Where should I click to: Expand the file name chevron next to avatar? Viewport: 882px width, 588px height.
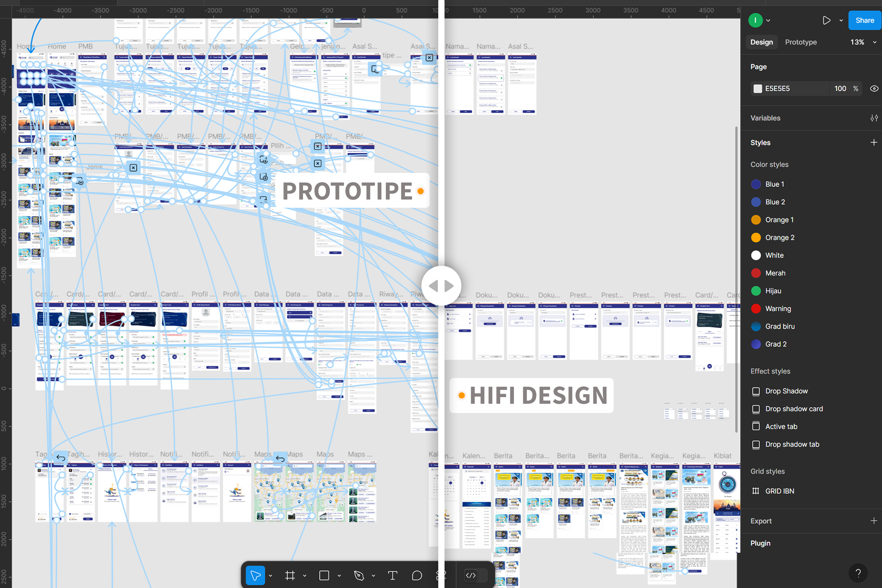point(768,20)
